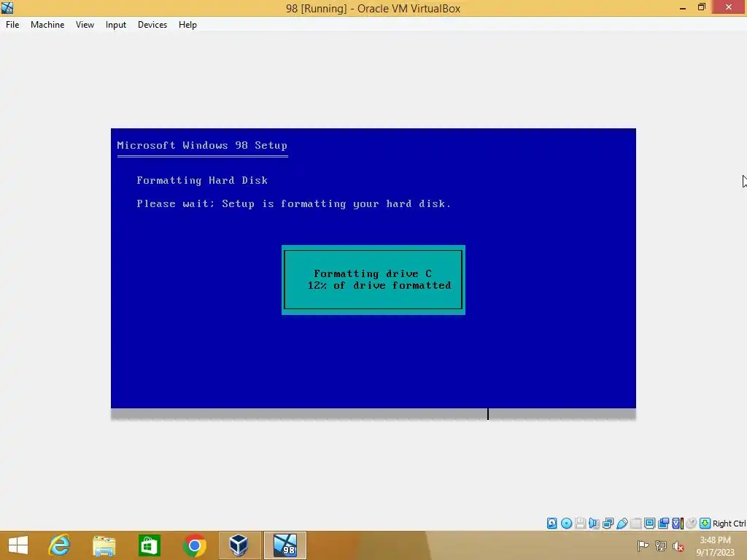Minimize the VirtualBox VM window

point(683,8)
